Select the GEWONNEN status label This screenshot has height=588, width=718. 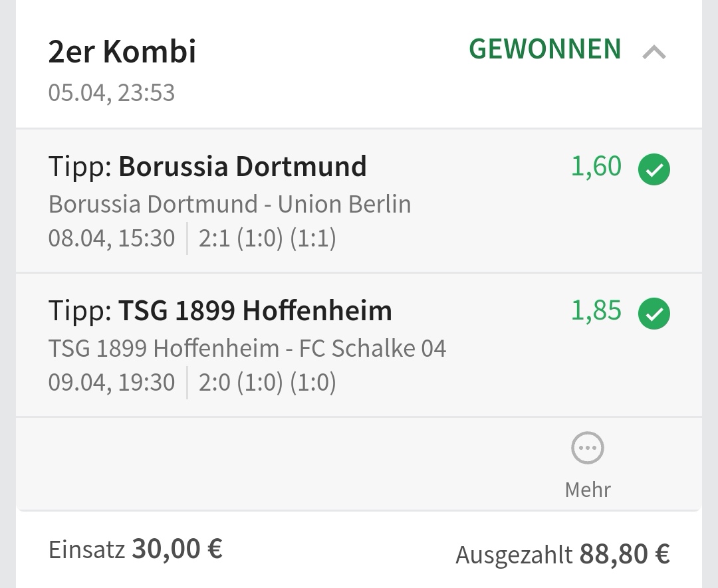545,50
